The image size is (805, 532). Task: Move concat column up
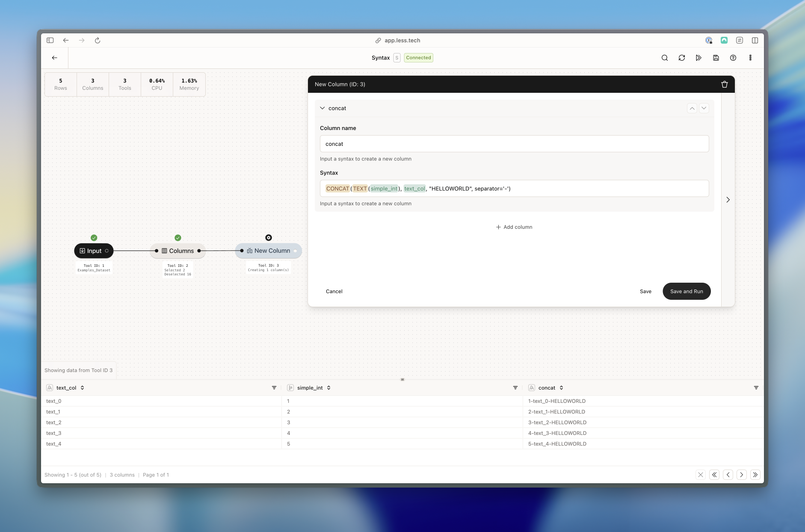click(x=692, y=108)
